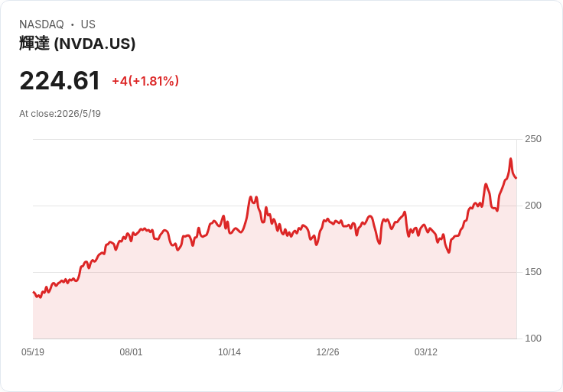The height and width of the screenshot is (392, 563).
Task: Click the At close date text
Action: tap(60, 114)
